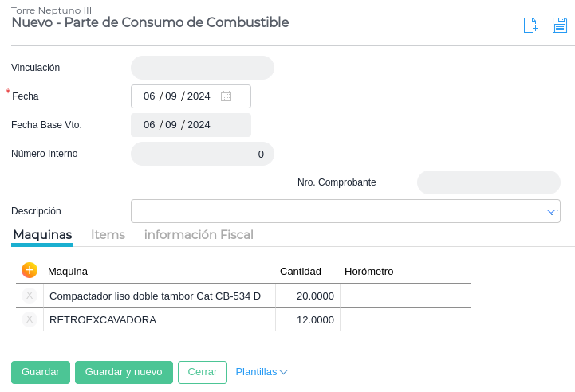Select the Maquinas tab
The width and height of the screenshot is (575, 392).
click(42, 235)
